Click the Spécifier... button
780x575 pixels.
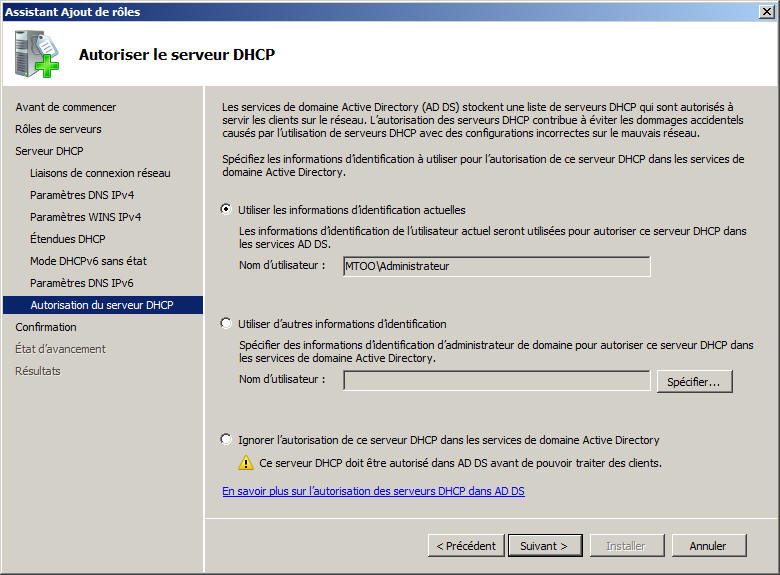tap(694, 382)
